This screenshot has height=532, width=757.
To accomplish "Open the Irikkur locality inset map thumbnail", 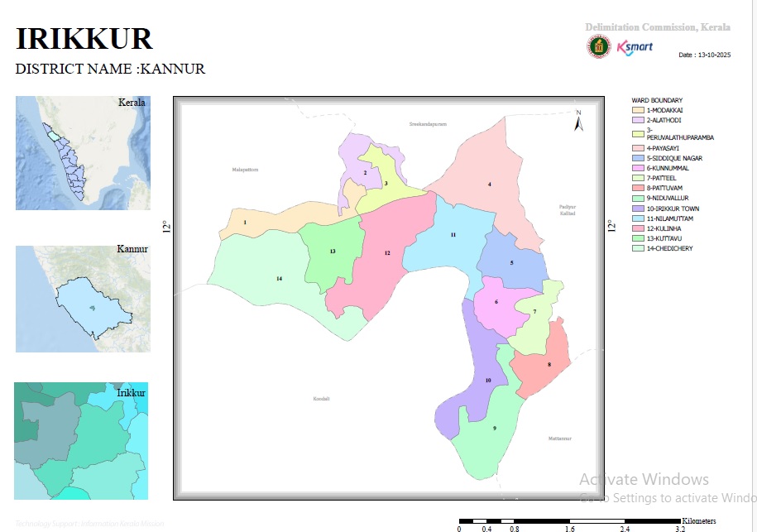I will [81, 441].
